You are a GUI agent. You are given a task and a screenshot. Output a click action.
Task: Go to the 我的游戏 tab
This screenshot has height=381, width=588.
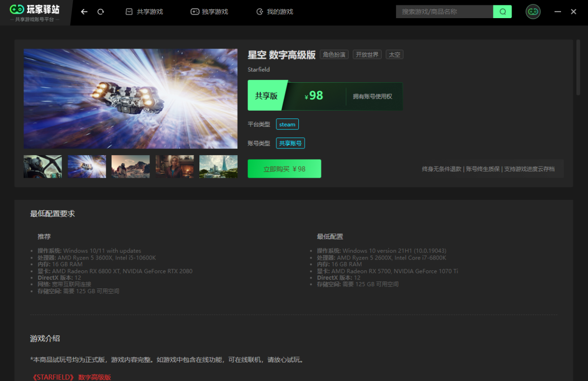click(x=274, y=12)
